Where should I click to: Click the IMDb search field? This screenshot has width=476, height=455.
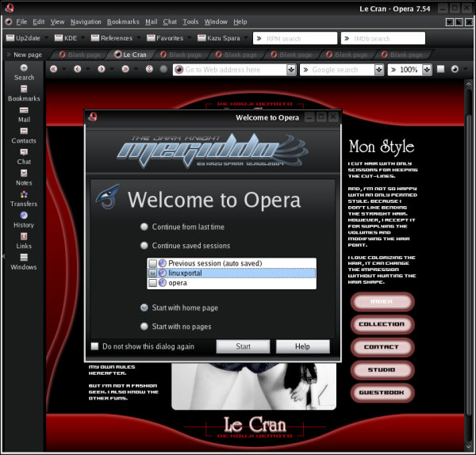pyautogui.click(x=383, y=39)
